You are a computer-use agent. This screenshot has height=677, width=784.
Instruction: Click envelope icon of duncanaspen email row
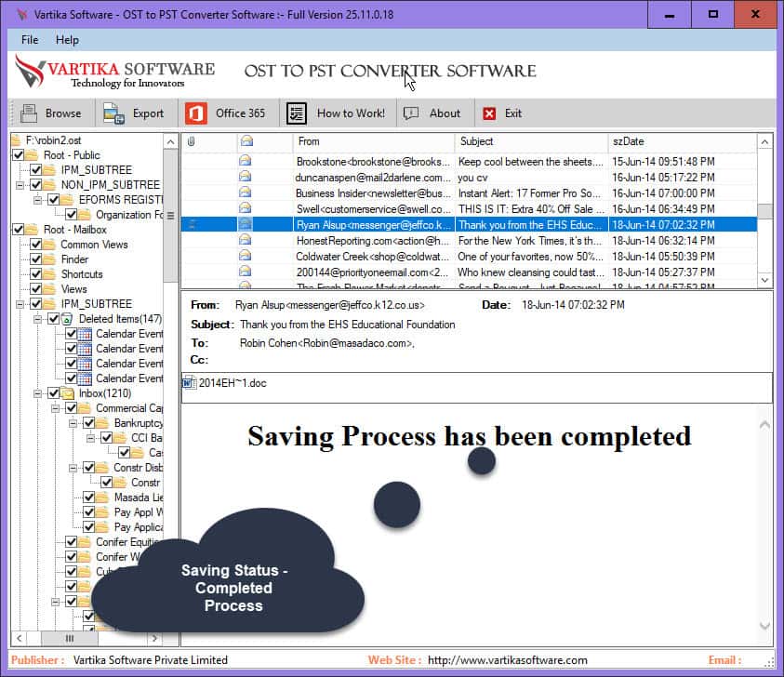pyautogui.click(x=245, y=177)
